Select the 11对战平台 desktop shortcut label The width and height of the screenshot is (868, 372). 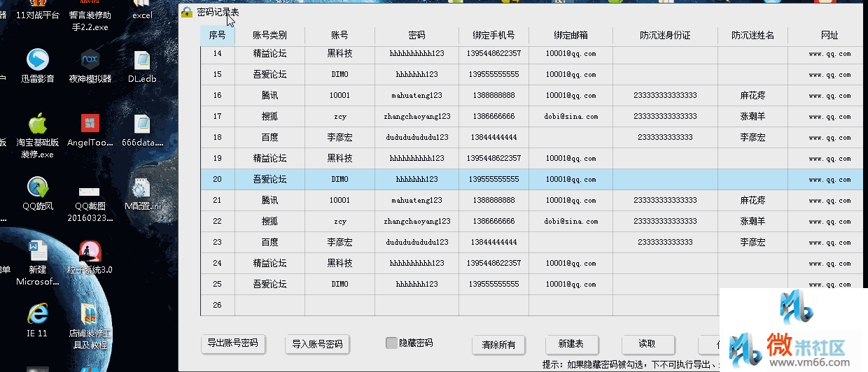38,15
